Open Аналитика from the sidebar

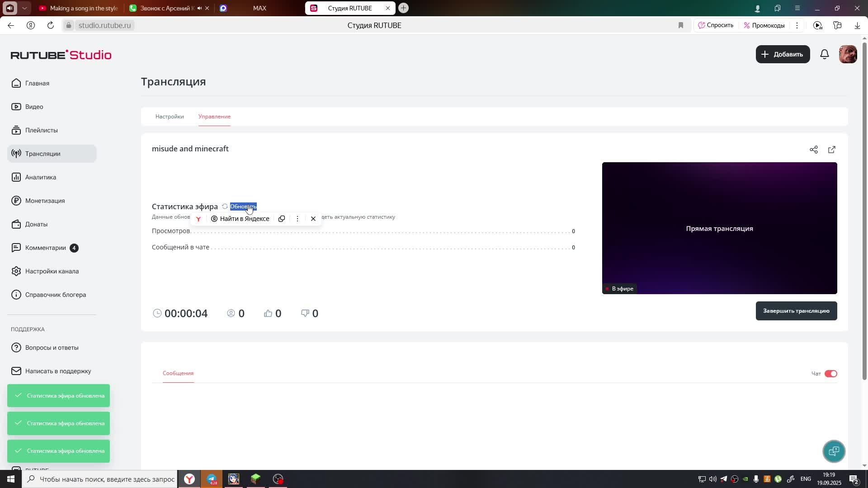coord(40,177)
